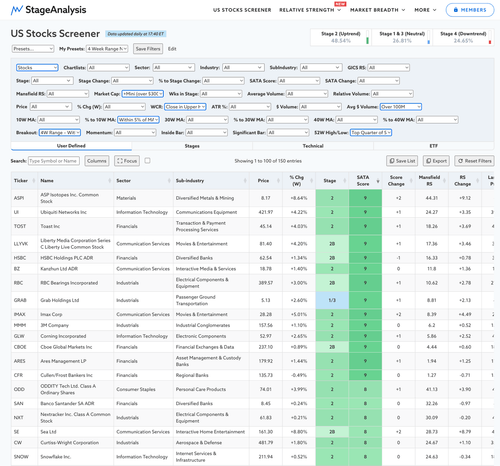
Task: Open the SATA Score filter dropdown
Action: click(299, 81)
